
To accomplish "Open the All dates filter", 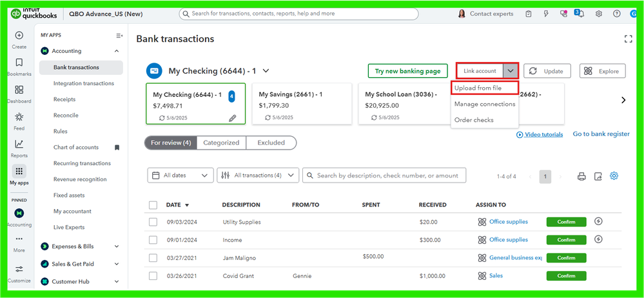I will (x=181, y=175).
